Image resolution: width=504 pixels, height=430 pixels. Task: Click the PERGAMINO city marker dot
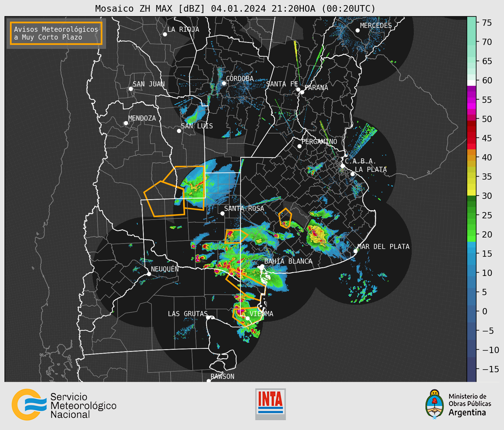coord(299,146)
